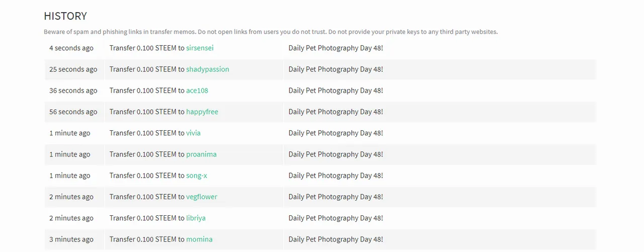Select the "25 seconds ago" timestamp

73,69
